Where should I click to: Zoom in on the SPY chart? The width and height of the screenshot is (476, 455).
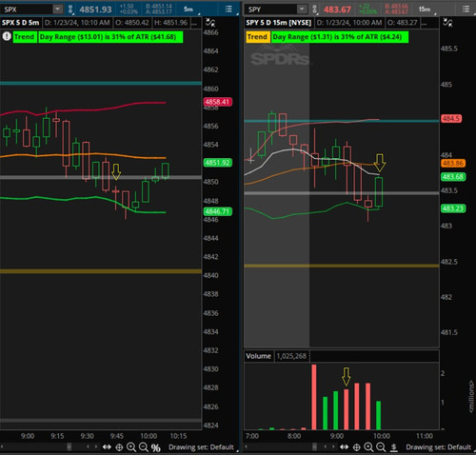pos(368,447)
